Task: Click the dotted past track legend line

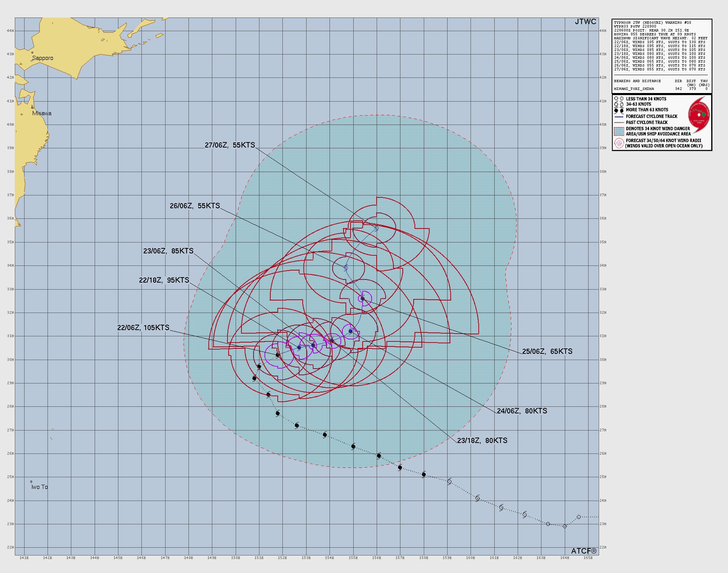Action: (619, 122)
